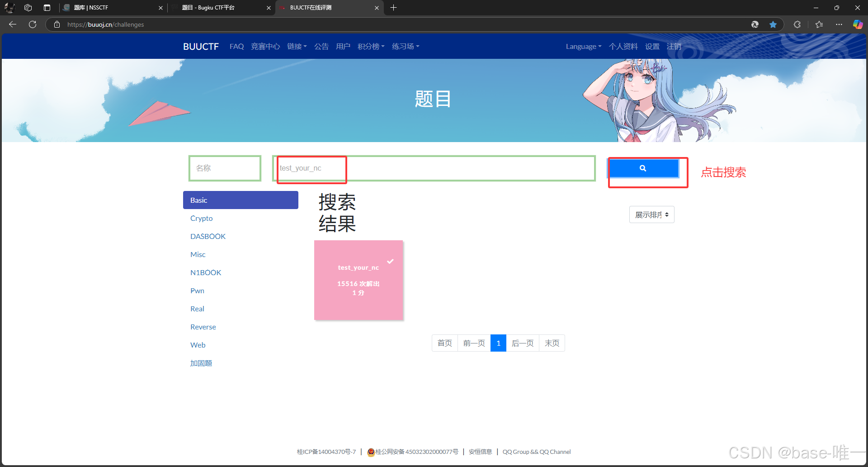Viewport: 868px width, 467px height.
Task: Expand the 练习场 navigation dropdown
Action: click(x=405, y=46)
